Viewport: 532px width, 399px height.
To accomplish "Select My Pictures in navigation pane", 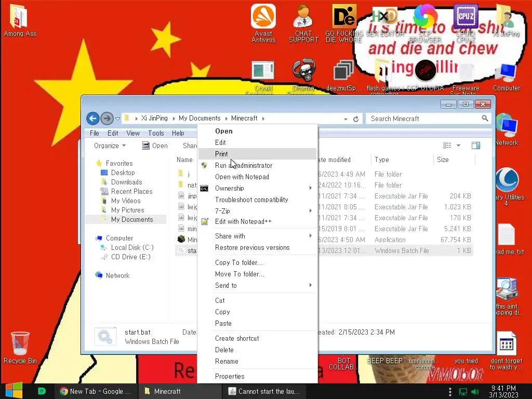I will (128, 210).
